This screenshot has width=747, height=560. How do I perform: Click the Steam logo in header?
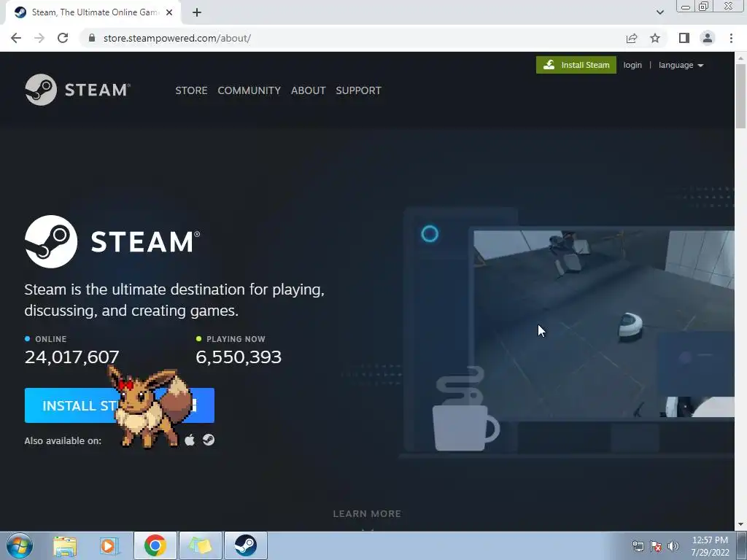(x=77, y=90)
